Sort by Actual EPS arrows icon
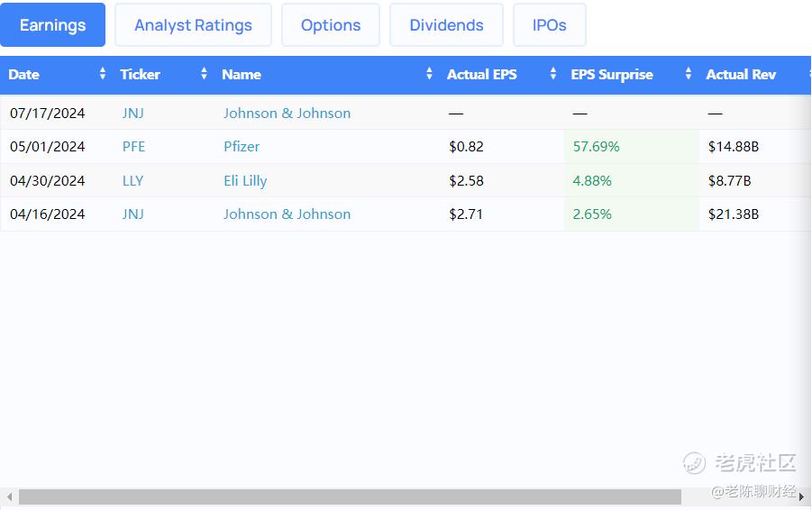The width and height of the screenshot is (812, 510). [x=552, y=75]
